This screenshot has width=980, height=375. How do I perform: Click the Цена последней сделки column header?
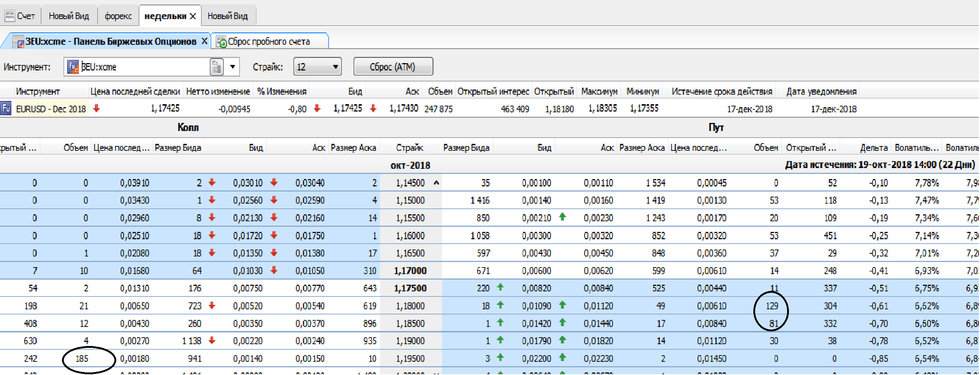(x=135, y=91)
